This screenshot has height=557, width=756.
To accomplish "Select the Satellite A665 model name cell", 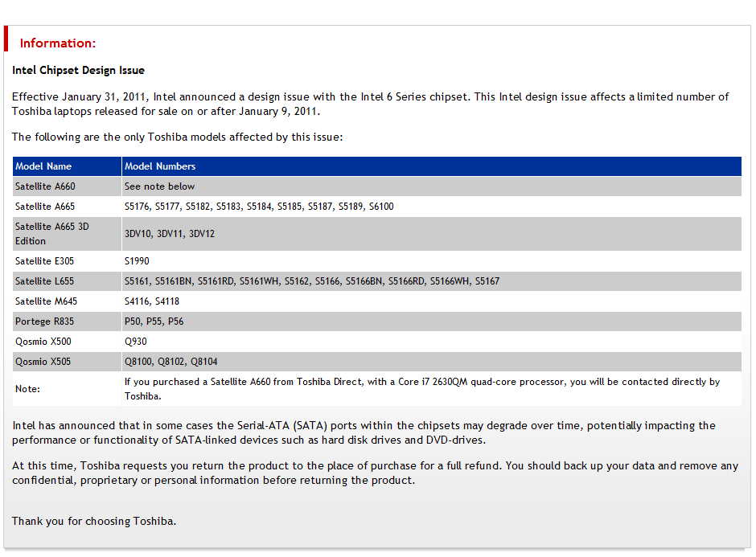I will click(x=67, y=207).
